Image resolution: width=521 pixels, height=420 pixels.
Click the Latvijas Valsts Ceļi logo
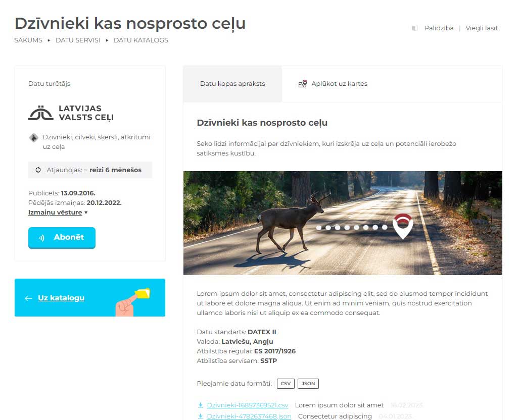[71, 113]
